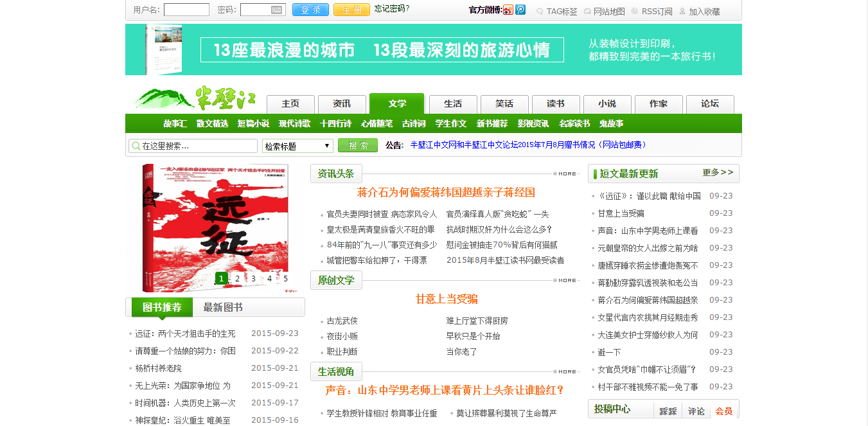The image size is (868, 426).
Task: Click the yellow 注册 register button
Action: click(351, 10)
